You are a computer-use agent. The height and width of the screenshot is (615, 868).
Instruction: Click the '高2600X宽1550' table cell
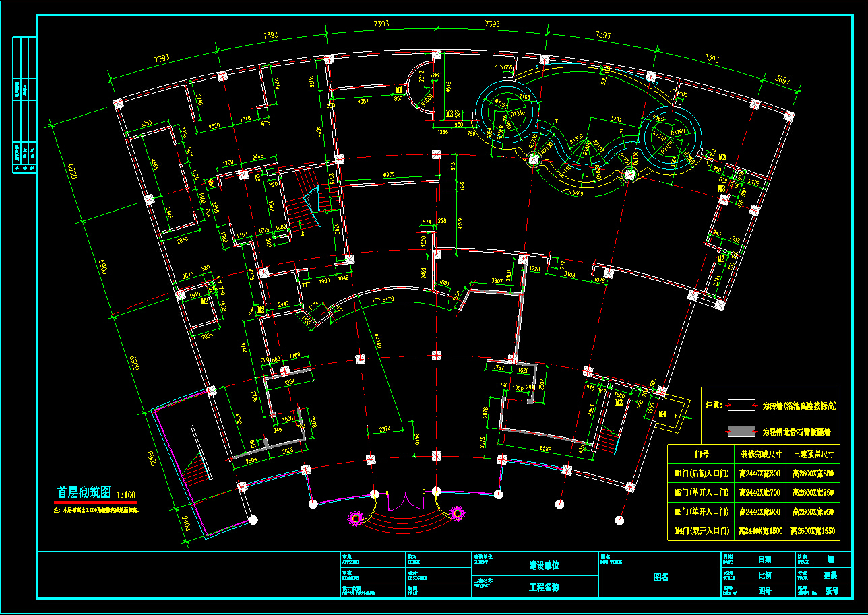point(813,531)
